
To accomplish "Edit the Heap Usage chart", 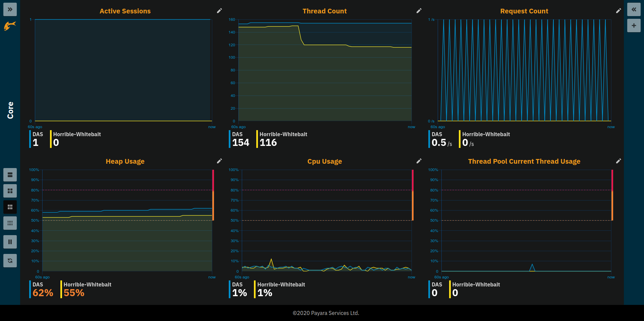I will click(219, 161).
